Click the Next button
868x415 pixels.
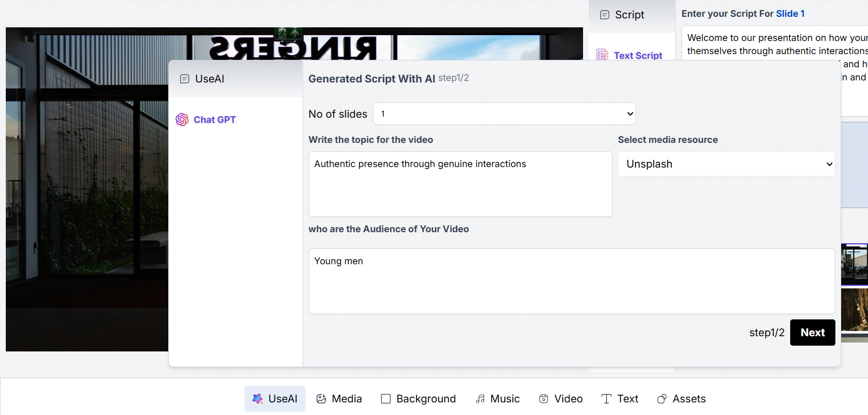coord(812,333)
